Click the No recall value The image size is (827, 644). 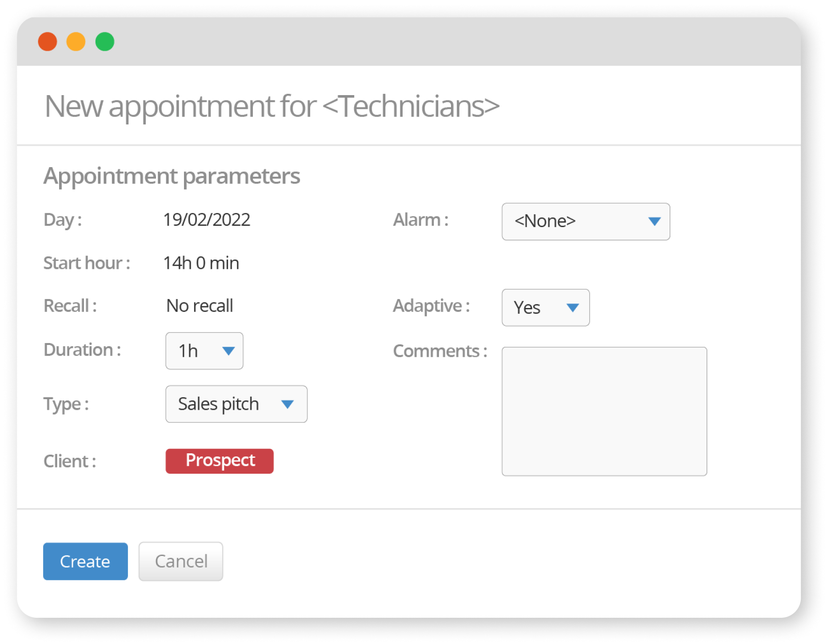click(200, 306)
